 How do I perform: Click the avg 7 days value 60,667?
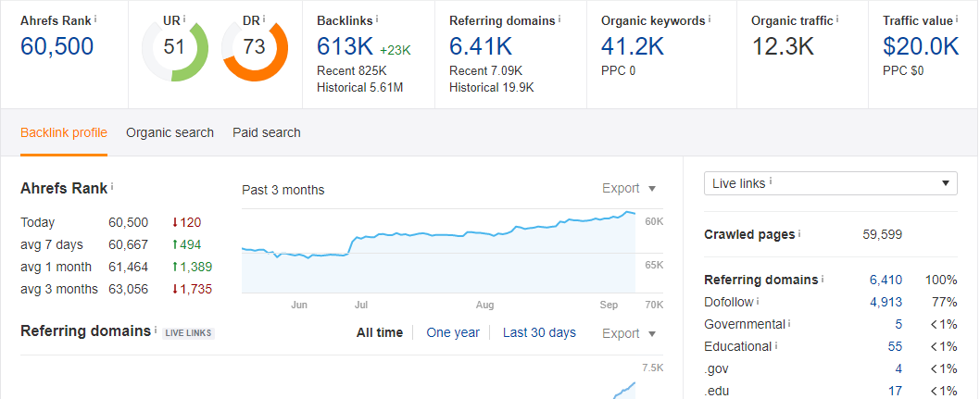[128, 244]
